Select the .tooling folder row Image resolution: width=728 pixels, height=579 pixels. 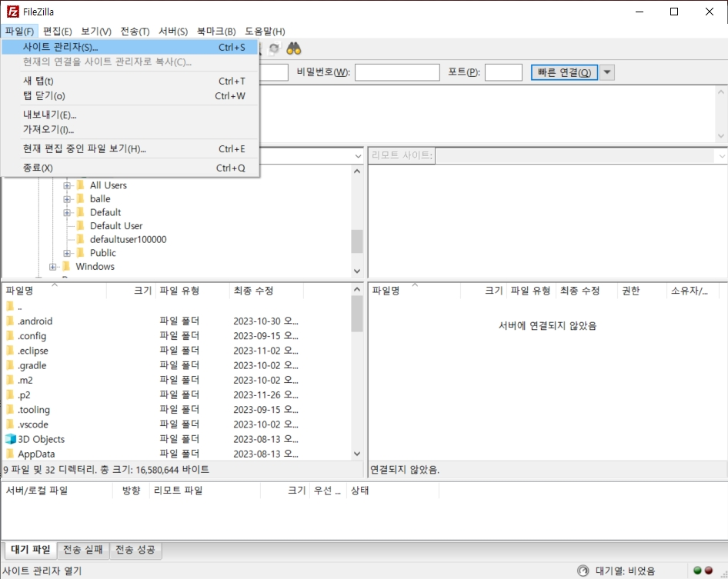pos(176,410)
